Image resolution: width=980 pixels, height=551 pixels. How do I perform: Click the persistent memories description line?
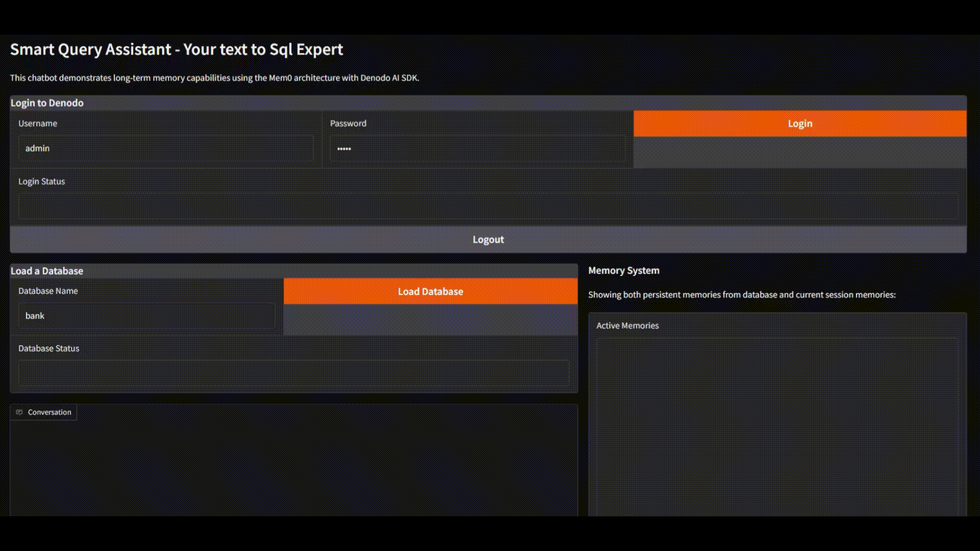point(742,295)
